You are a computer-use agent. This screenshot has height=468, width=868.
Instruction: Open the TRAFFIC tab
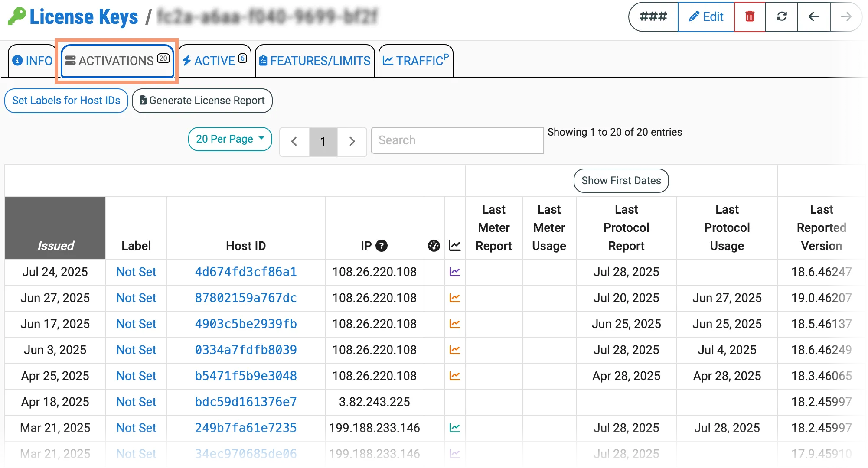pyautogui.click(x=416, y=61)
